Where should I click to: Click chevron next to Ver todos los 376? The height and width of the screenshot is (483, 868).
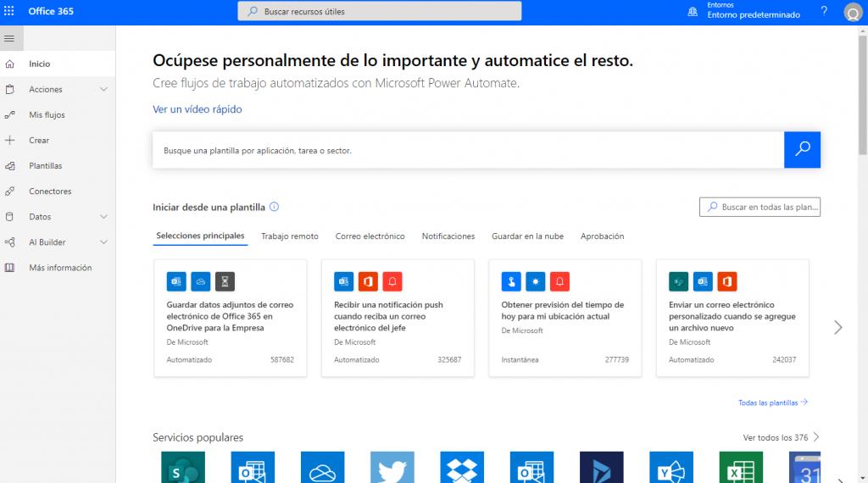pos(816,437)
